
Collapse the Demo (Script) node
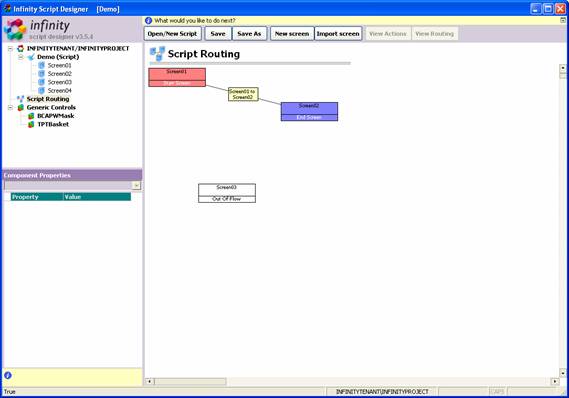click(x=21, y=57)
